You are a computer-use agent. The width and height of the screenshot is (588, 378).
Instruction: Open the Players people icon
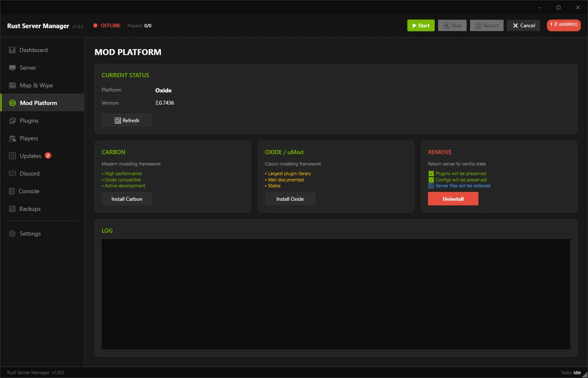click(12, 138)
